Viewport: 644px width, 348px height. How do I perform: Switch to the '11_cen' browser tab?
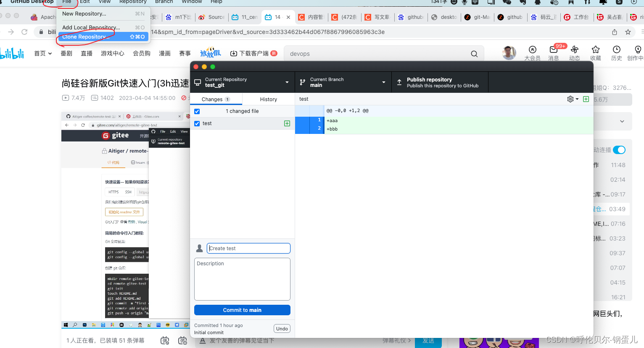coord(245,17)
